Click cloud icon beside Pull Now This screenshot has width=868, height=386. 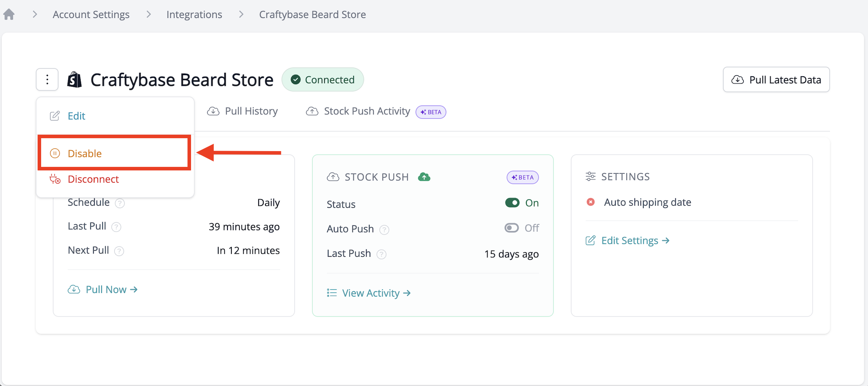coord(74,289)
